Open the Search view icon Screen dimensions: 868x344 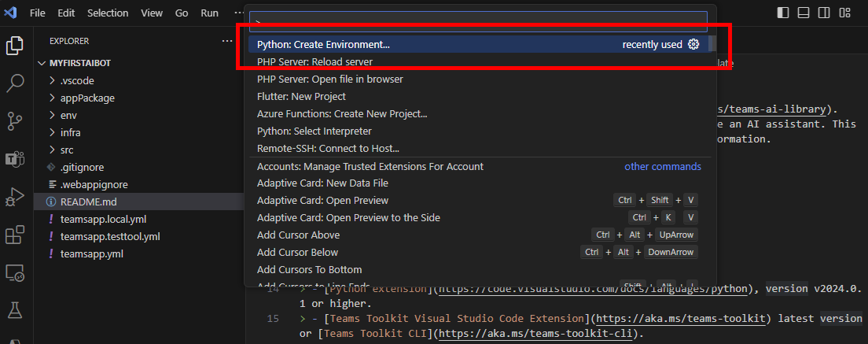[15, 83]
